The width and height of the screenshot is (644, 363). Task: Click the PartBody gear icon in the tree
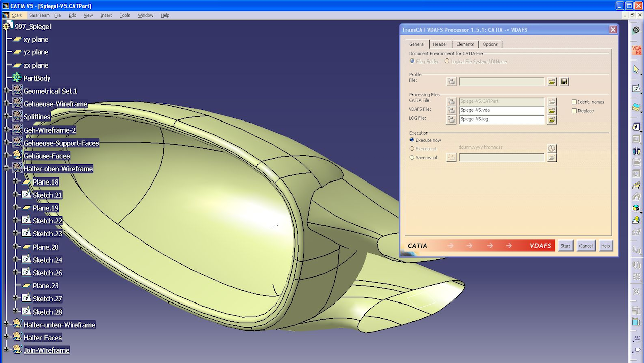(x=17, y=78)
